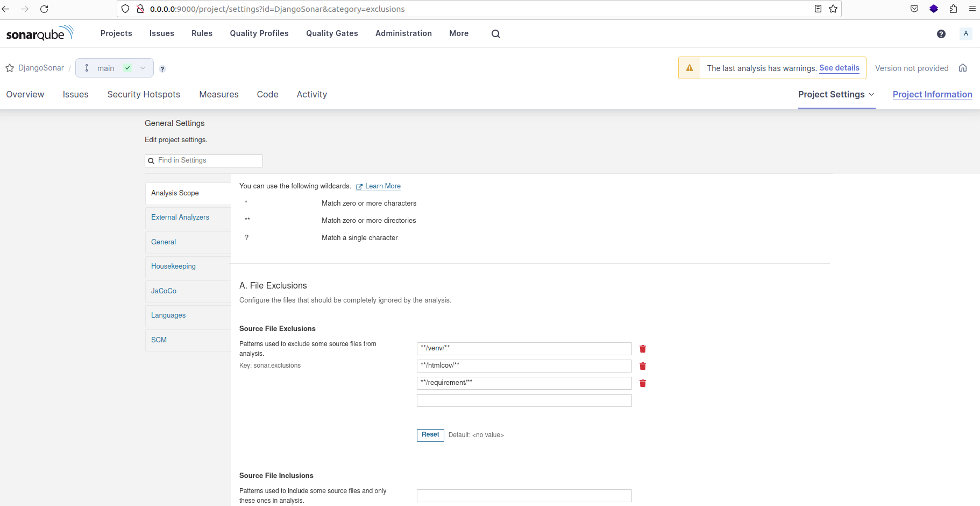Click the warning triangle icon

(690, 68)
